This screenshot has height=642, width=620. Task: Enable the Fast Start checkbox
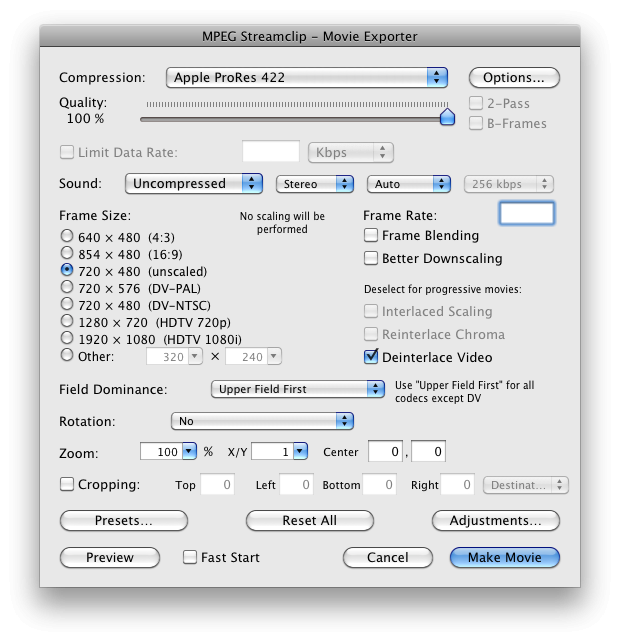[x=190, y=557]
